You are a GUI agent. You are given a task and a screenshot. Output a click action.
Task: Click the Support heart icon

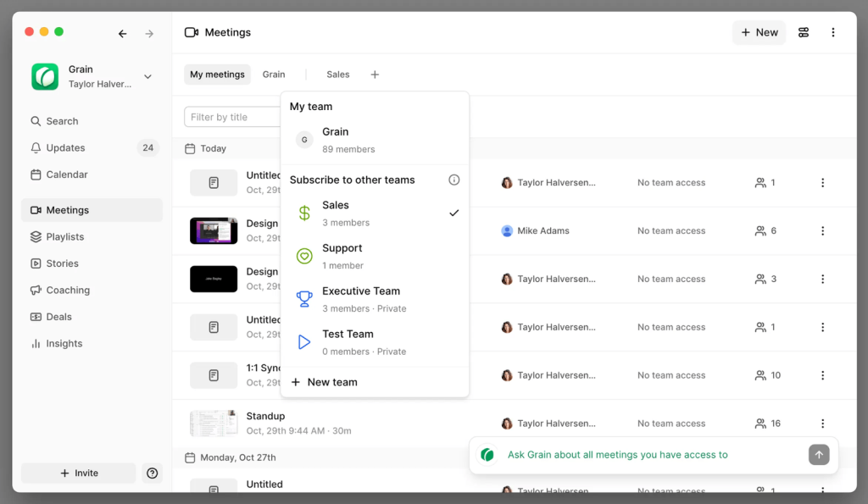click(x=304, y=256)
